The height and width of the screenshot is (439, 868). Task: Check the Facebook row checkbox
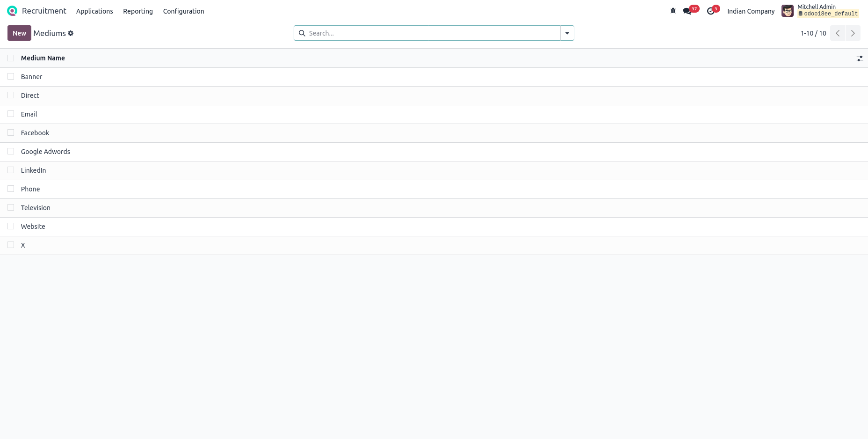click(11, 133)
